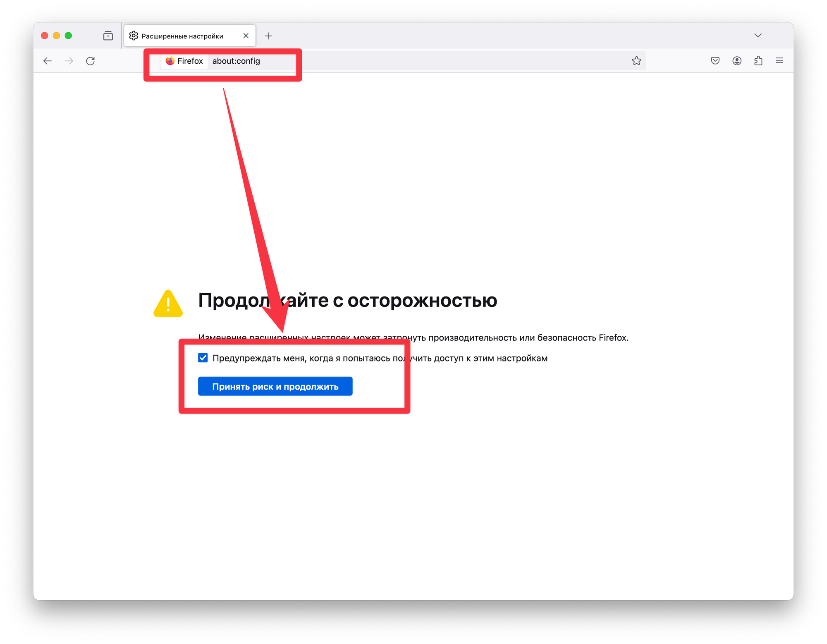827x644 pixels.
Task: Bookmark this page with the star icon
Action: coord(636,61)
